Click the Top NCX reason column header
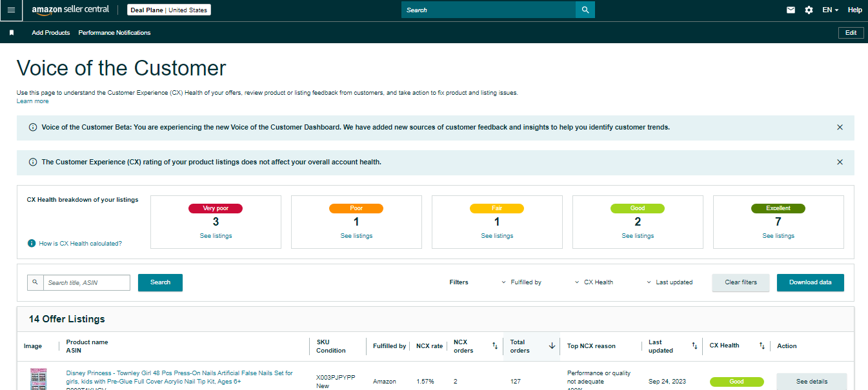Image resolution: width=868 pixels, height=390 pixels. tap(591, 346)
